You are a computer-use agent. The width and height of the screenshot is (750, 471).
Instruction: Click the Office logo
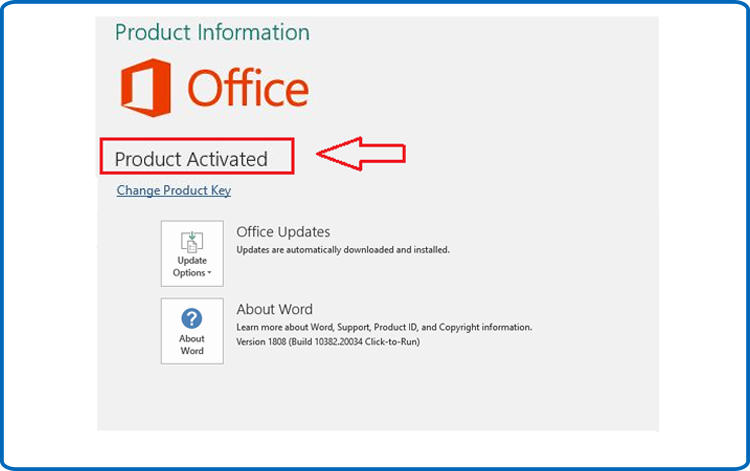[x=215, y=88]
